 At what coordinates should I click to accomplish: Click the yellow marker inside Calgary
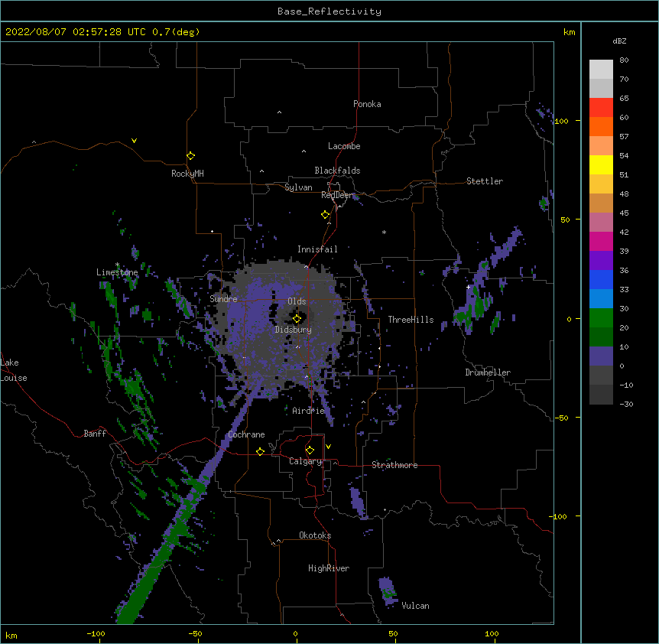click(310, 450)
